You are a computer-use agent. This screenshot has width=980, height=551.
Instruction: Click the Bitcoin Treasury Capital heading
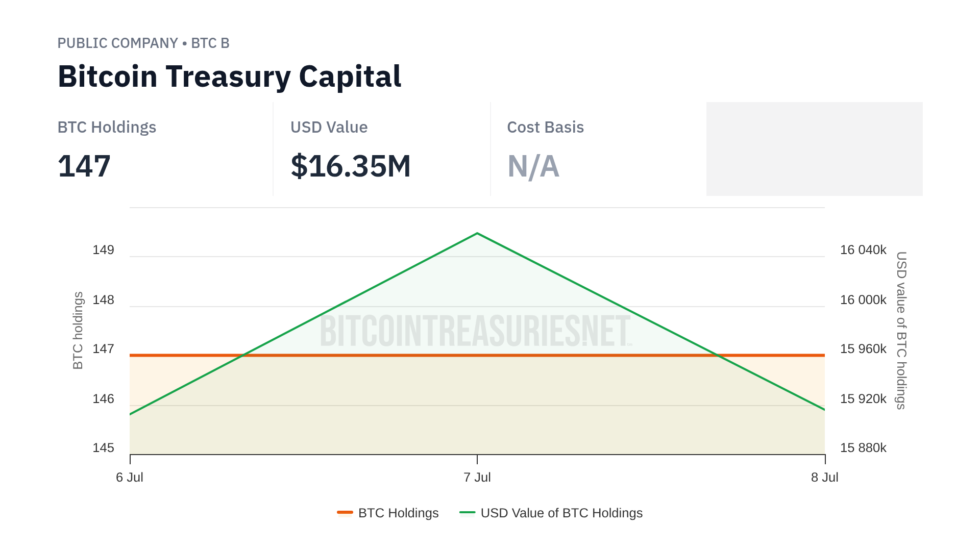[230, 77]
